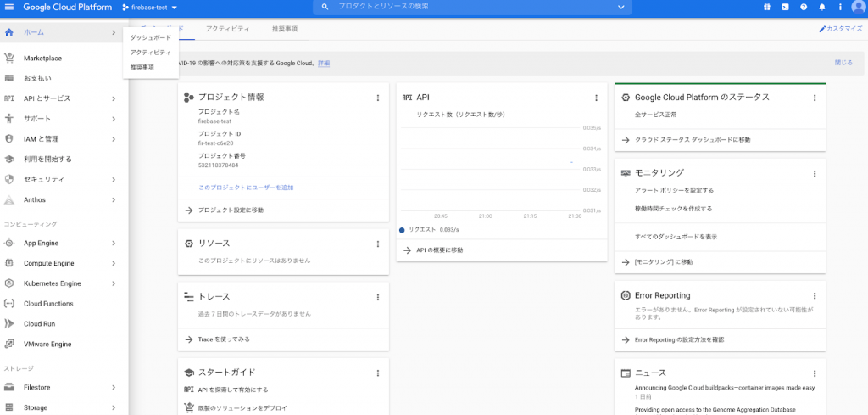Open options menu of API card

pyautogui.click(x=596, y=98)
